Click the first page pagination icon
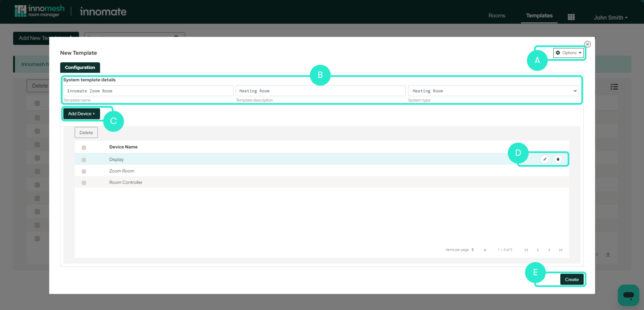 (x=527, y=250)
